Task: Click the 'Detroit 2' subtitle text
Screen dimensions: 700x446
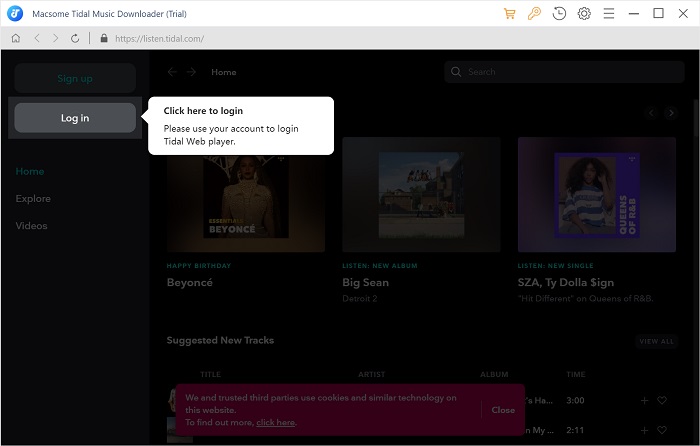Action: [360, 299]
